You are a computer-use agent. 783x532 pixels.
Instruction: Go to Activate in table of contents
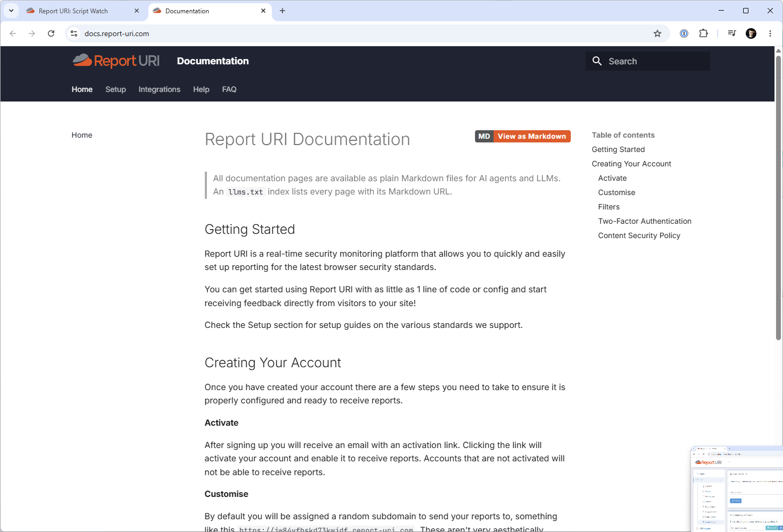612,178
